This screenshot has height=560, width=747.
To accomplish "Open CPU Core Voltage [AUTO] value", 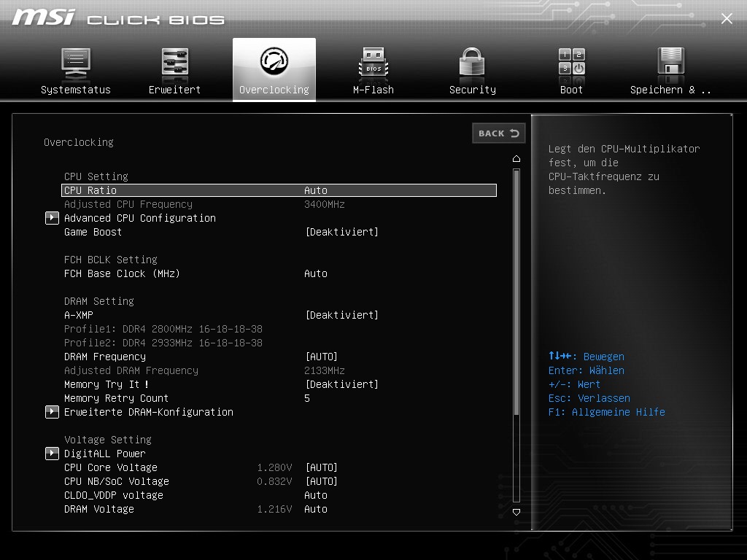I will click(321, 467).
